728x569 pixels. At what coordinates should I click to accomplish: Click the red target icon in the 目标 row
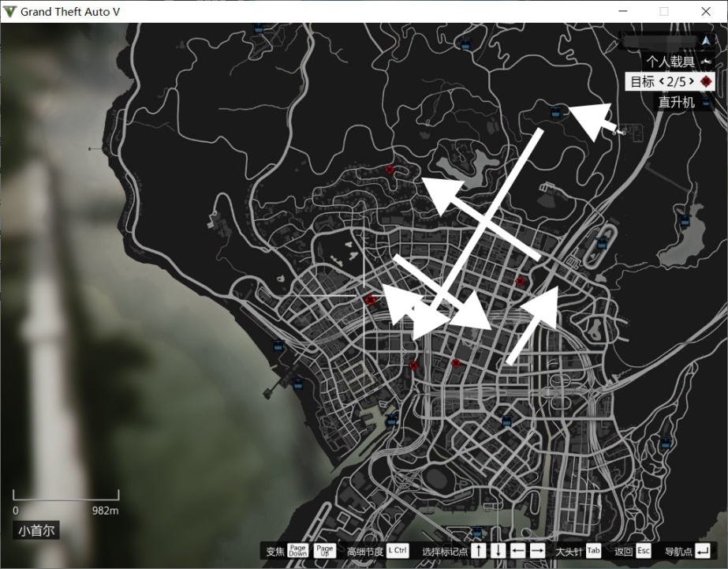point(706,82)
